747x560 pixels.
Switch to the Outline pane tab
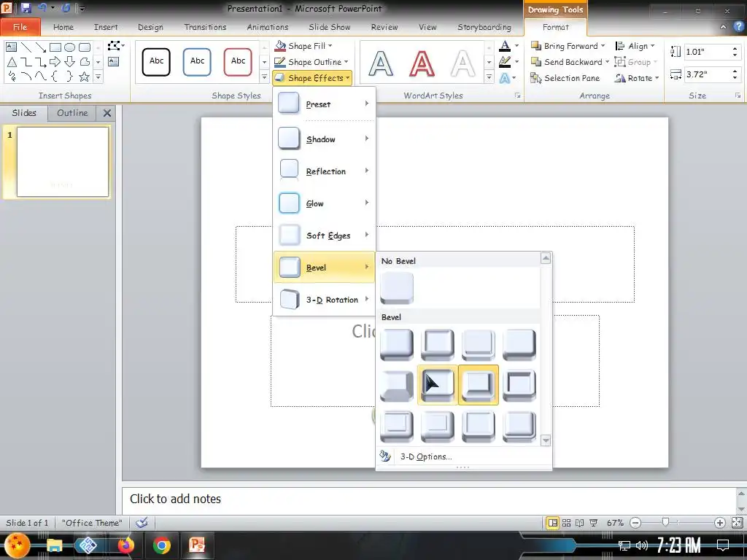click(72, 113)
